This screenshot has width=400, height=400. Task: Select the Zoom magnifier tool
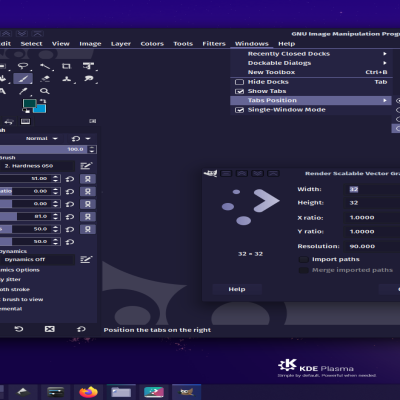44,91
